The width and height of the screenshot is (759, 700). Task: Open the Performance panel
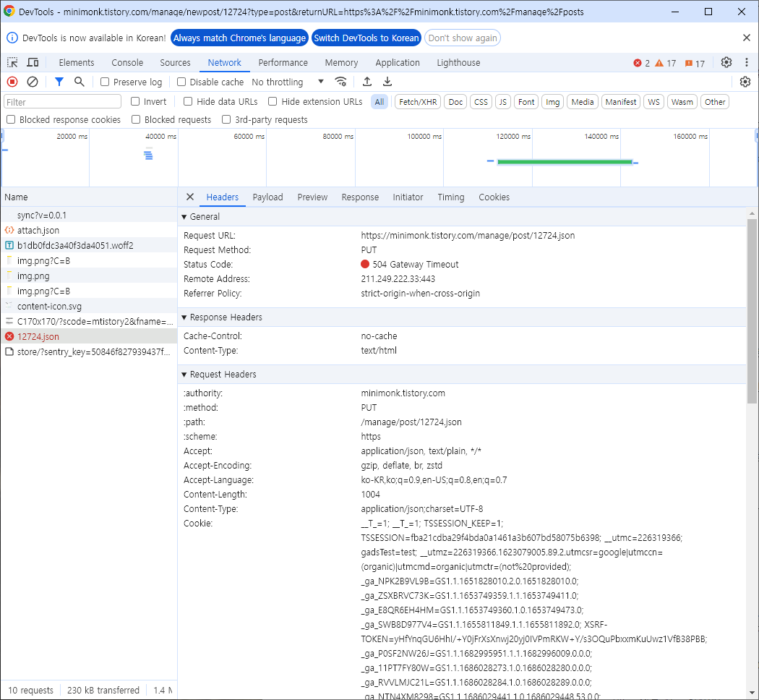[x=283, y=62]
